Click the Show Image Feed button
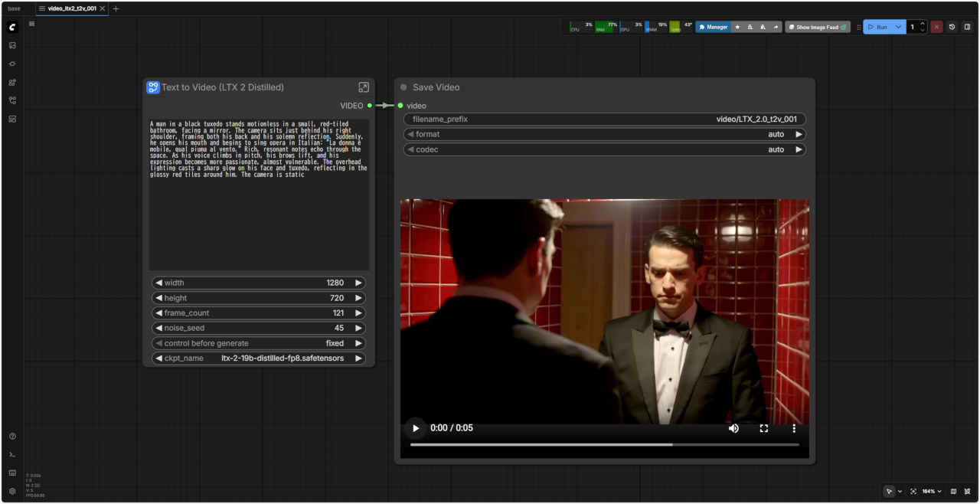The height and width of the screenshot is (504, 980). (x=817, y=27)
